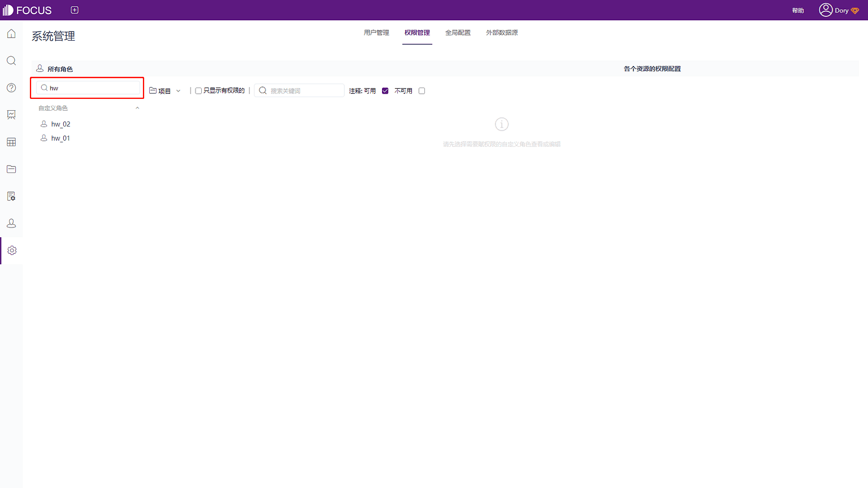Screen dimensions: 868x488
Task: Click the person icon beside 所有角色
Action: coord(40,68)
